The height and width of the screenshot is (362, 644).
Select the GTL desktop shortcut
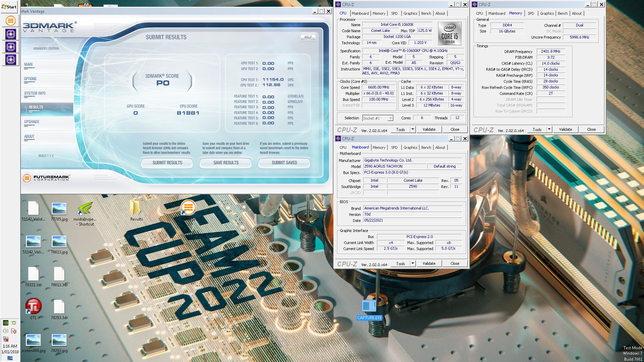point(33,309)
